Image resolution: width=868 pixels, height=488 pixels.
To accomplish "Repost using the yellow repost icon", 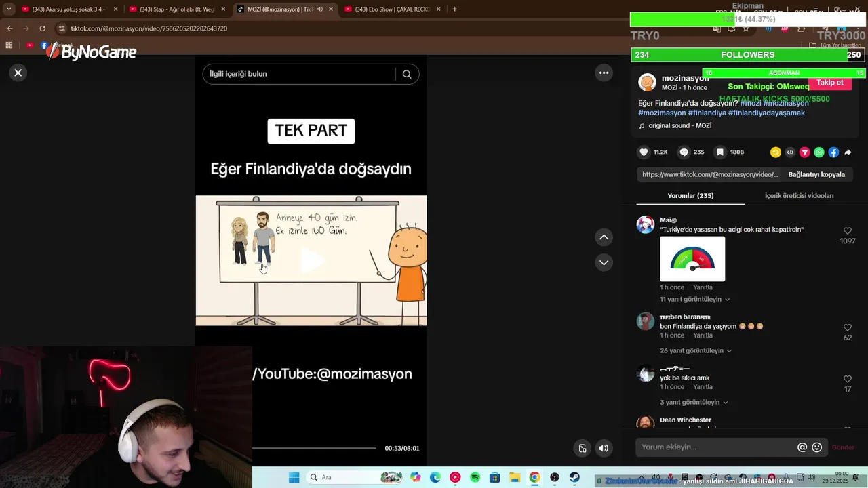I will tap(776, 152).
